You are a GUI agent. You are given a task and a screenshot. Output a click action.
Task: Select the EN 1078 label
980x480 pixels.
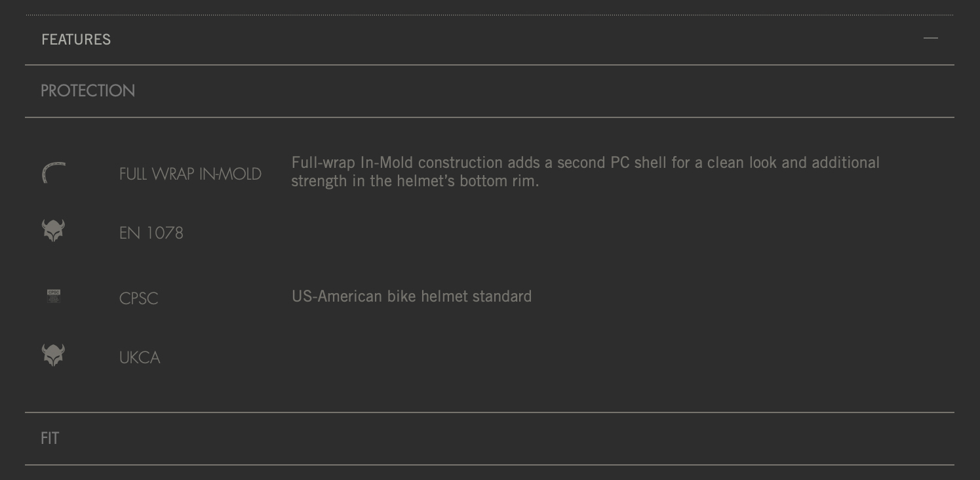click(151, 233)
